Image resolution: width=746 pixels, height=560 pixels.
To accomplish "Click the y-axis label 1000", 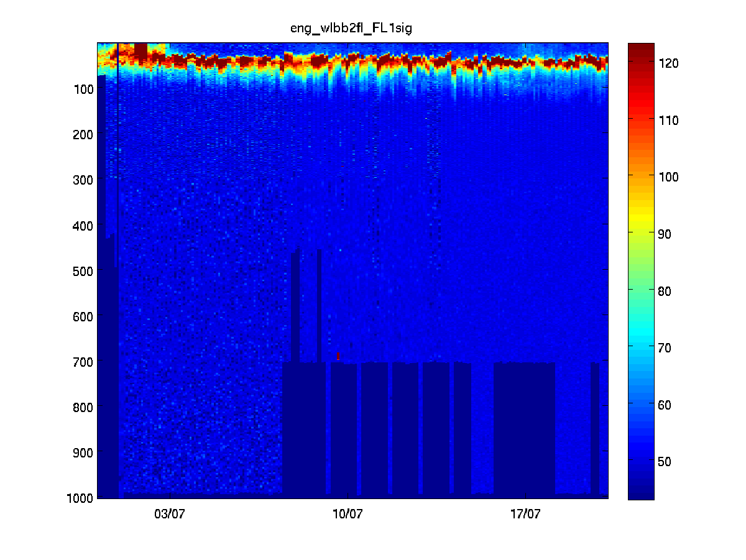I will tap(81, 497).
